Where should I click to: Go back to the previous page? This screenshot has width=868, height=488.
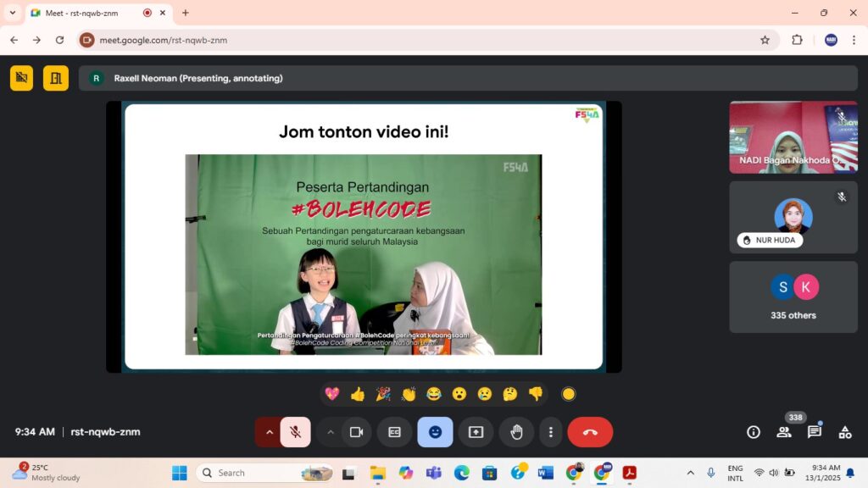coord(14,40)
